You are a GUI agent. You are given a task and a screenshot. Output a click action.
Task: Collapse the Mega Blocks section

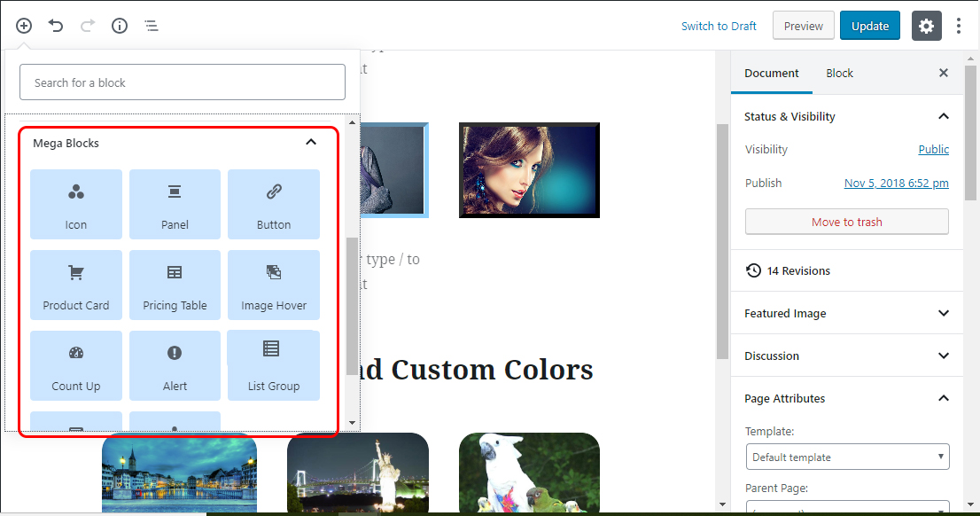click(311, 142)
